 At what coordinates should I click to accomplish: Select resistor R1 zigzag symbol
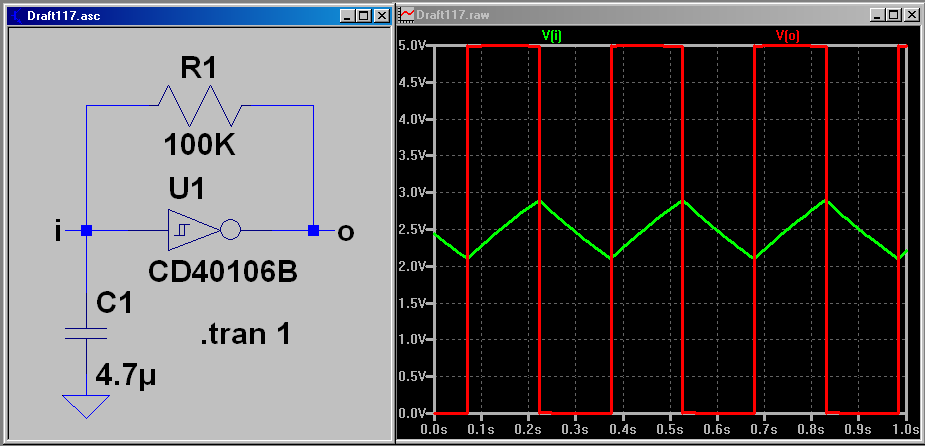click(x=200, y=106)
